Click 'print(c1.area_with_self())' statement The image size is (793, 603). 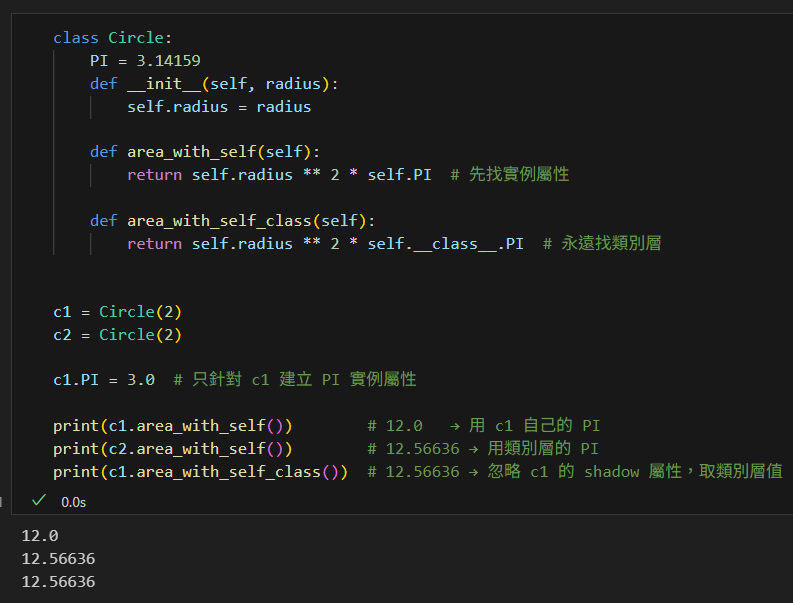pos(173,426)
